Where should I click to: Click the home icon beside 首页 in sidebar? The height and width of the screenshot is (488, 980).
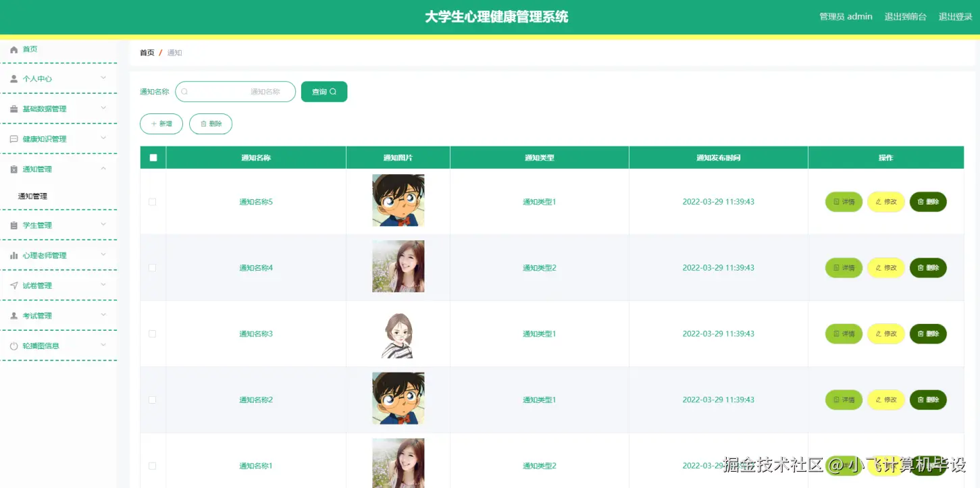[x=14, y=50]
